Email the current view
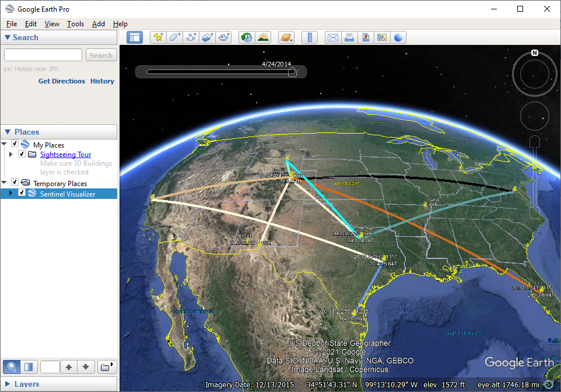The image size is (561, 392). pos(332,37)
